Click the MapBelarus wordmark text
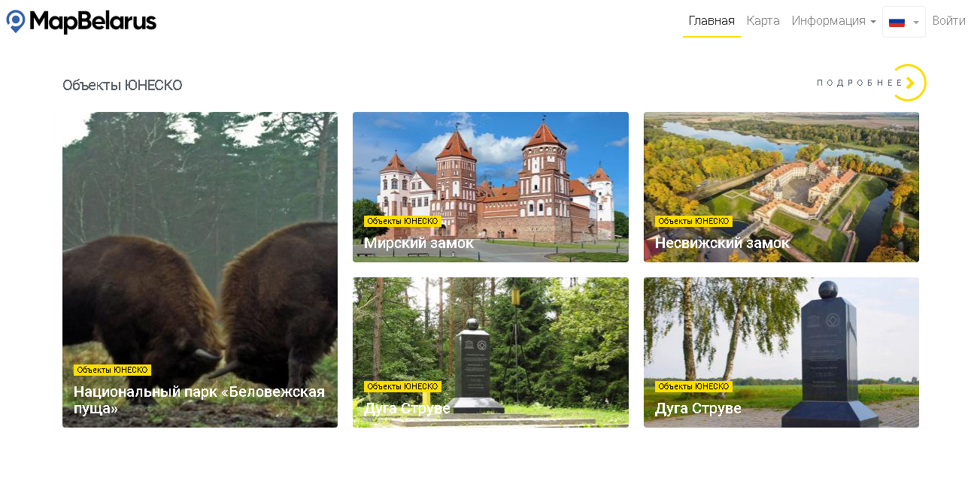This screenshot has height=496, width=980. click(93, 22)
